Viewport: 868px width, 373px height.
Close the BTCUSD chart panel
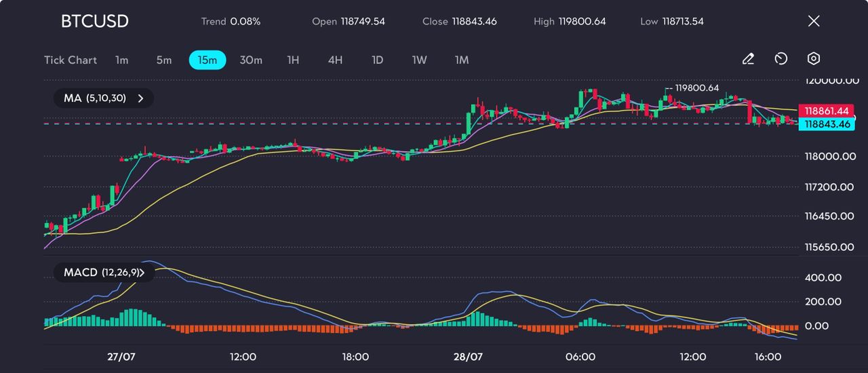[x=814, y=21]
